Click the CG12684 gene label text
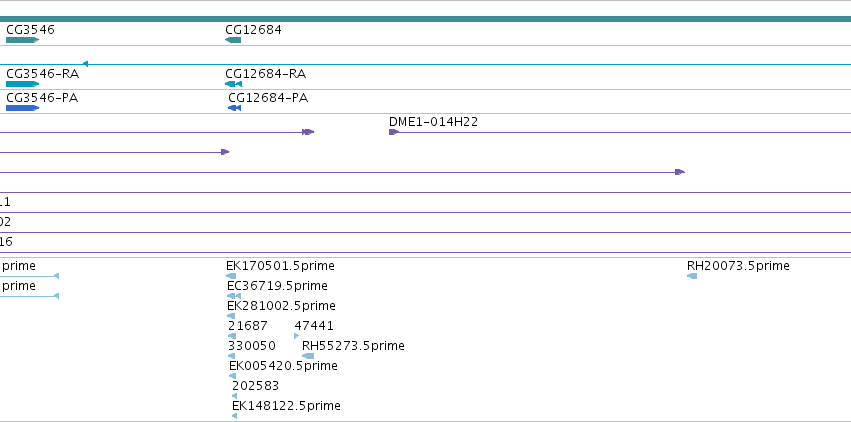The height and width of the screenshot is (422, 851). pyautogui.click(x=253, y=30)
